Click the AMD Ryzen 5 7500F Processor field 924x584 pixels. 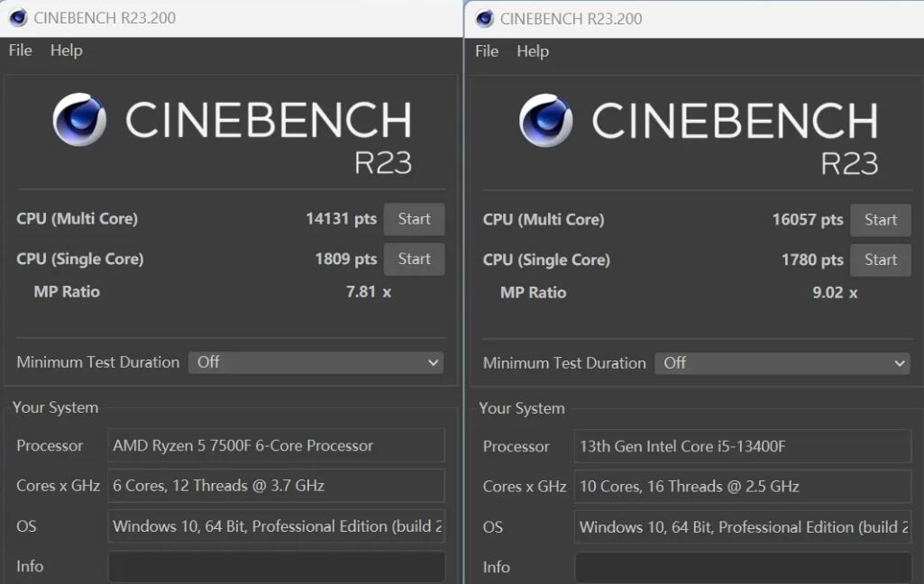point(276,445)
